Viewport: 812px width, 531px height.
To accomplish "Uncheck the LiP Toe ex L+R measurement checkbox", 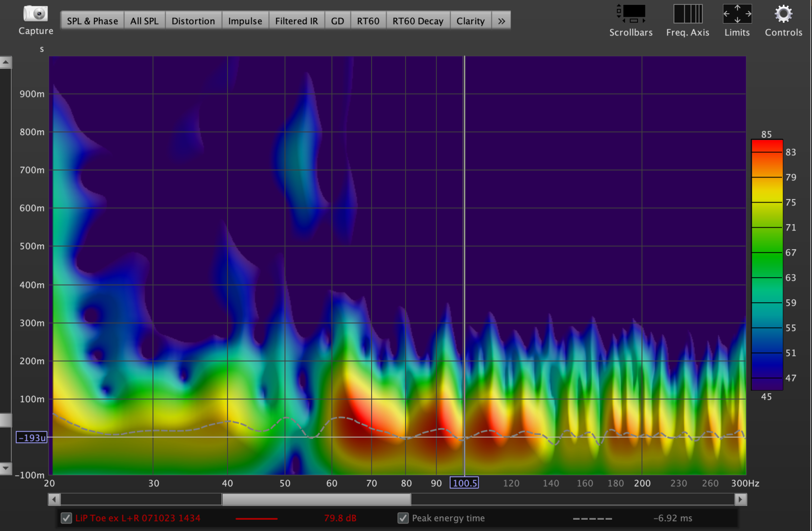I will click(x=66, y=518).
